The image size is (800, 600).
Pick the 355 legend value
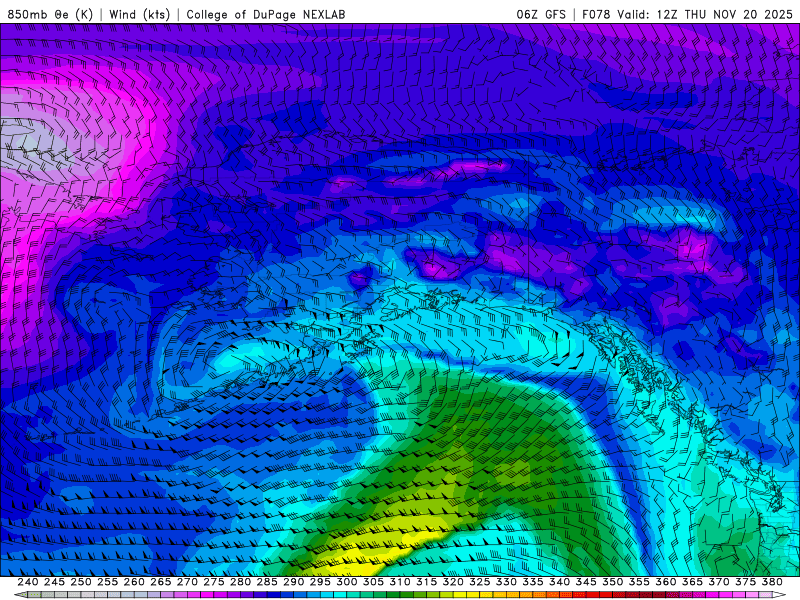click(639, 582)
